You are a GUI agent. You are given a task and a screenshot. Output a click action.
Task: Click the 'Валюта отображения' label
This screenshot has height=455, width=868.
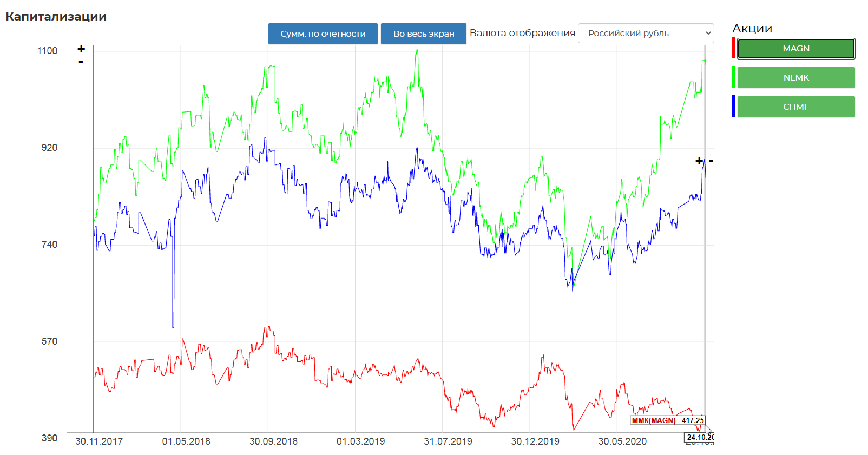pyautogui.click(x=522, y=33)
